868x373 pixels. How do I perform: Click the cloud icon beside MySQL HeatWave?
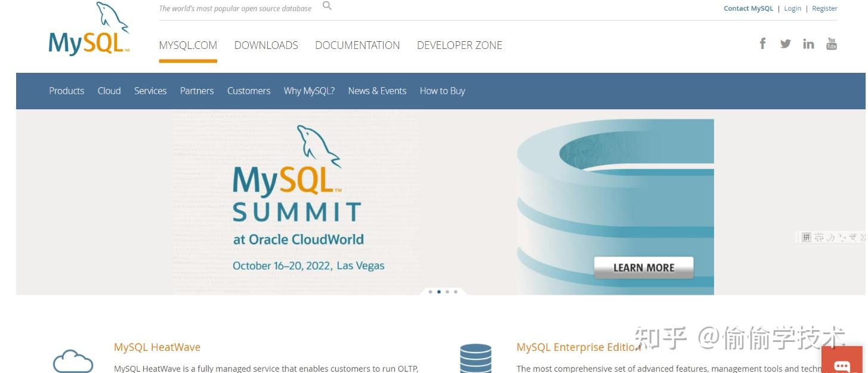tap(73, 360)
